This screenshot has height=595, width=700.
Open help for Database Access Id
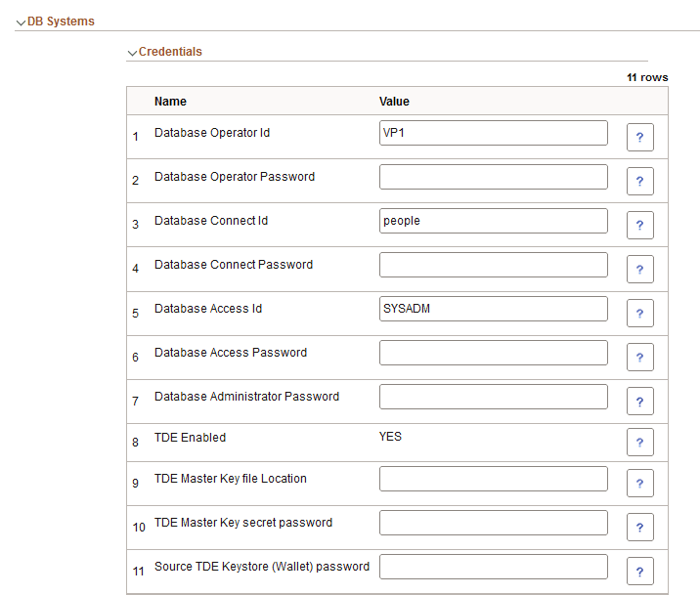pos(639,314)
